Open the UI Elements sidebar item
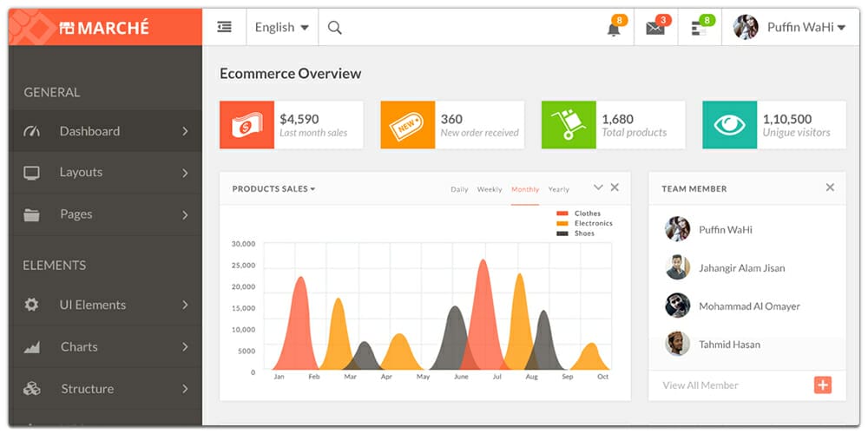 click(x=105, y=305)
